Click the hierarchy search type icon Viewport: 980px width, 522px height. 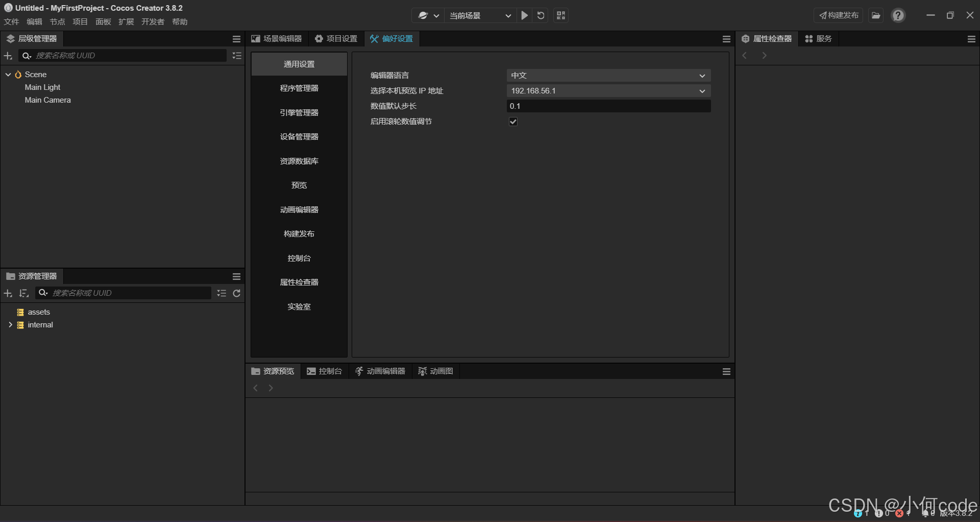[27, 56]
